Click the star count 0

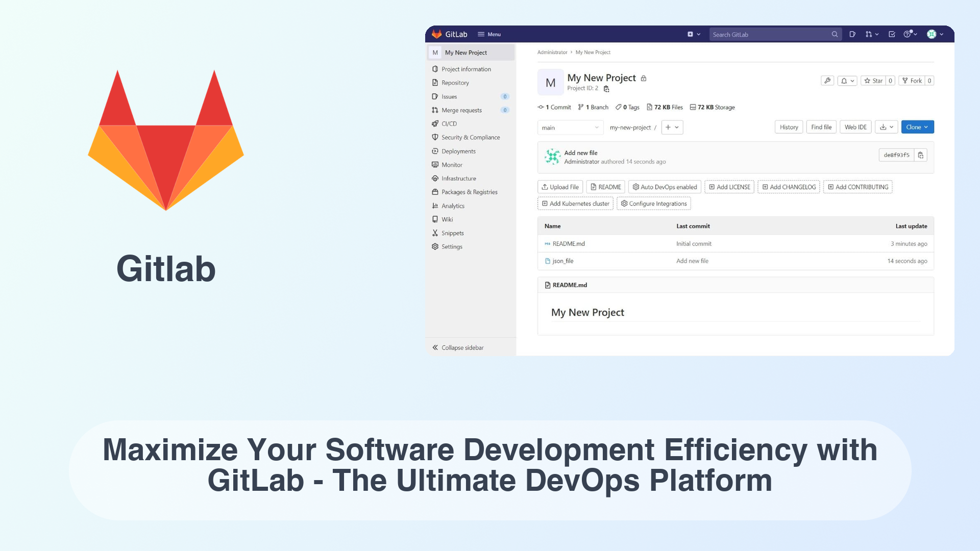tap(890, 81)
